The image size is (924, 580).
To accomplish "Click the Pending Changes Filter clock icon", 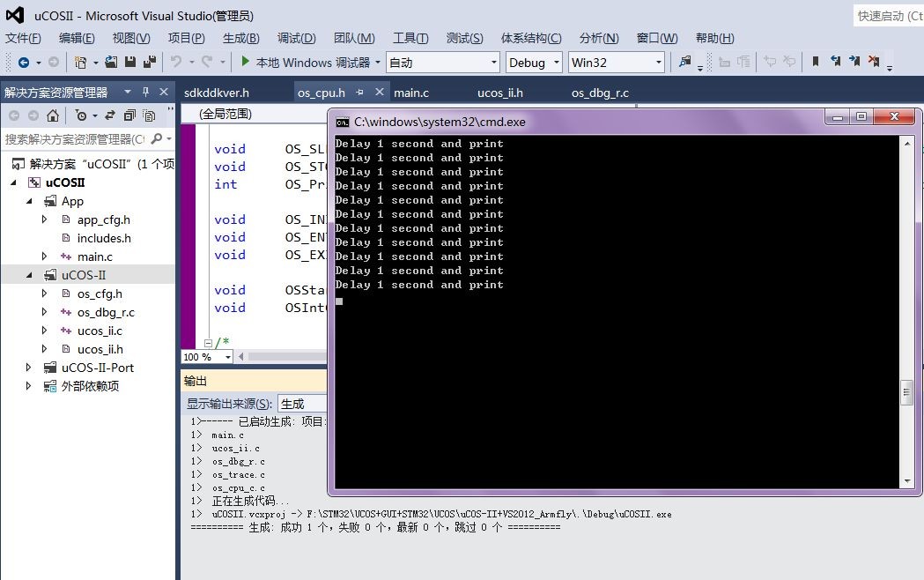I will [x=81, y=115].
